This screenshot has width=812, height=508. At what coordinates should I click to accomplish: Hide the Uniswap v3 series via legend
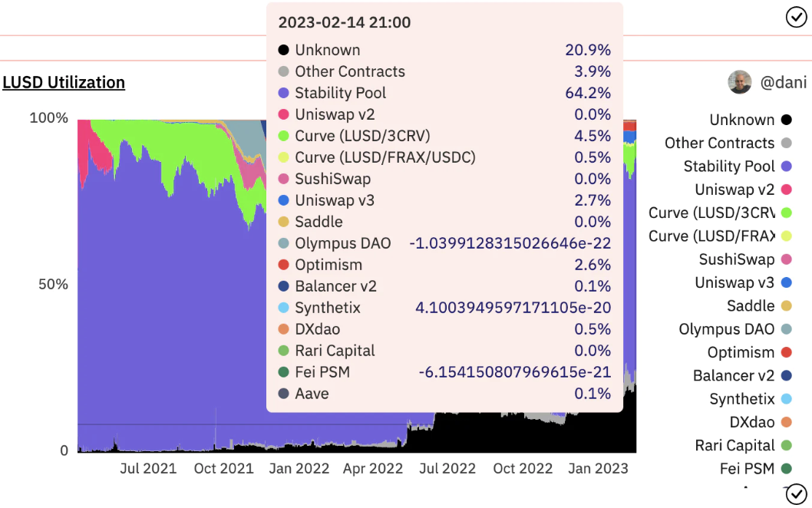click(734, 282)
